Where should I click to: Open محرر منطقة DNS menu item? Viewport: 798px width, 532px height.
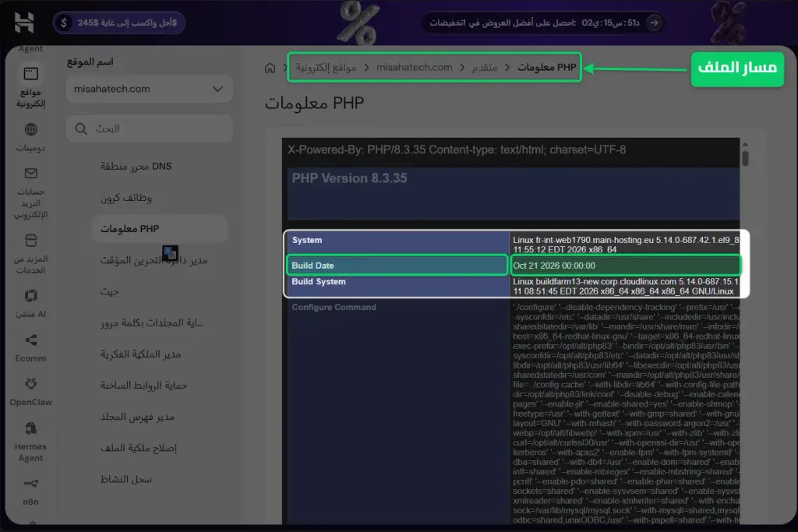[136, 167]
